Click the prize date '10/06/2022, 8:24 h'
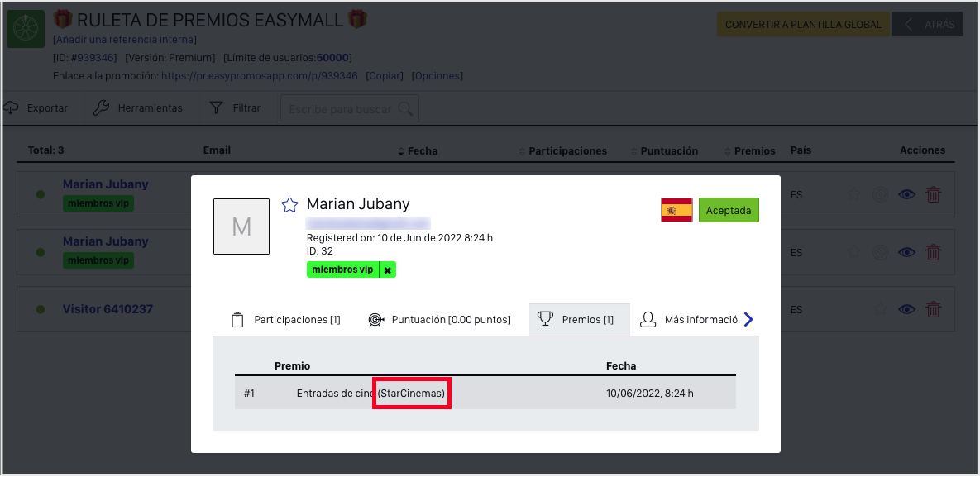980x477 pixels. pyautogui.click(x=650, y=394)
